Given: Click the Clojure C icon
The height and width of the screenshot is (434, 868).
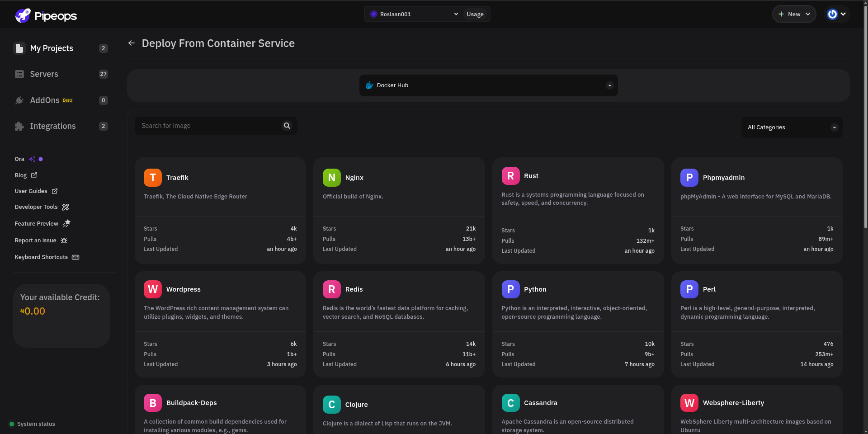Looking at the screenshot, I should tap(332, 405).
